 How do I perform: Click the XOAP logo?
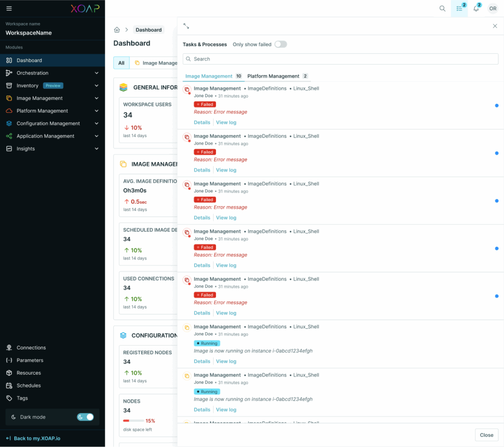point(84,8)
